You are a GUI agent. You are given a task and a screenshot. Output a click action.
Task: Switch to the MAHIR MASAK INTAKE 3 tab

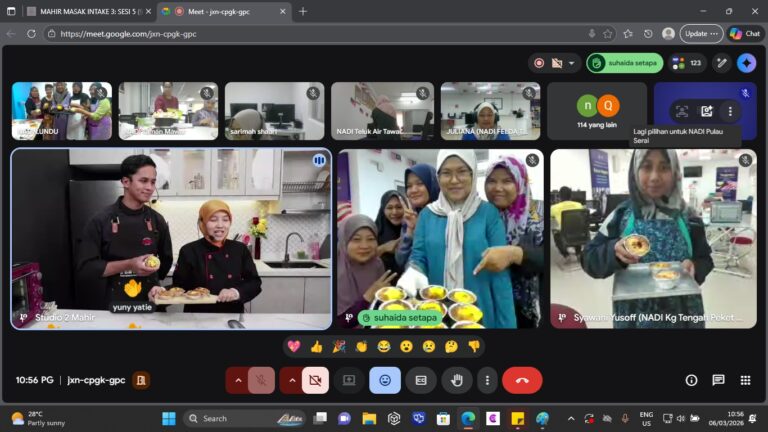[84, 11]
